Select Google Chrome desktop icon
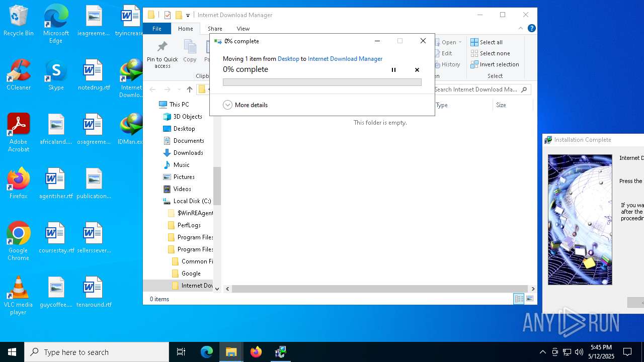This screenshot has height=362, width=644. pyautogui.click(x=19, y=241)
